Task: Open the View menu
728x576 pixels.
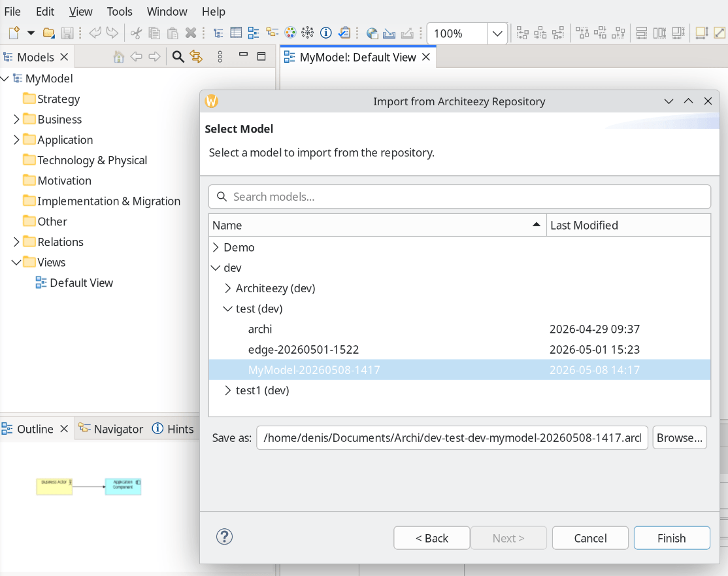Action: click(x=81, y=11)
